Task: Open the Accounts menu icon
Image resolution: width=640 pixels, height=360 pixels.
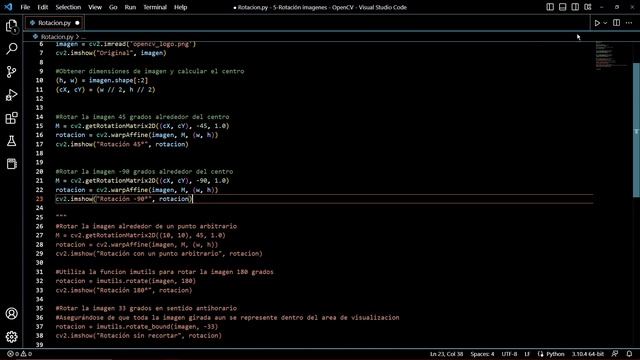Action: click(11, 313)
